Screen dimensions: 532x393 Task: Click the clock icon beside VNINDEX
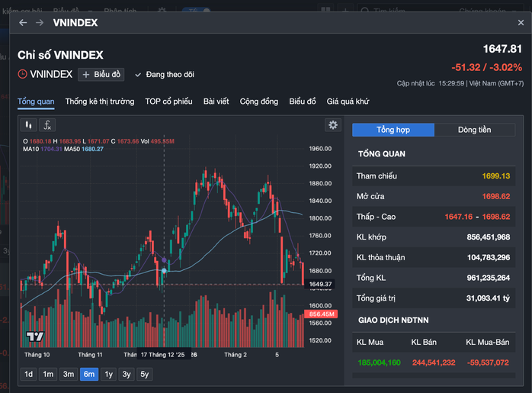[x=23, y=74]
